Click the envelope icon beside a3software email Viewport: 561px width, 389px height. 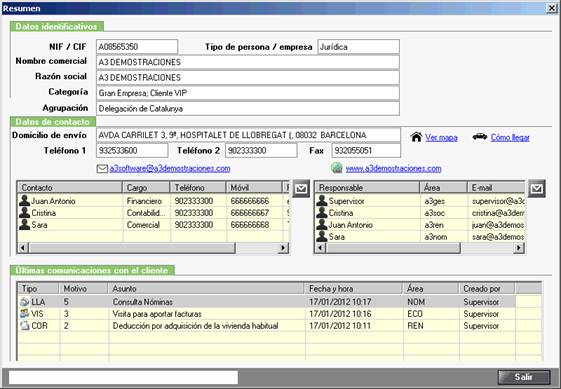[102, 169]
